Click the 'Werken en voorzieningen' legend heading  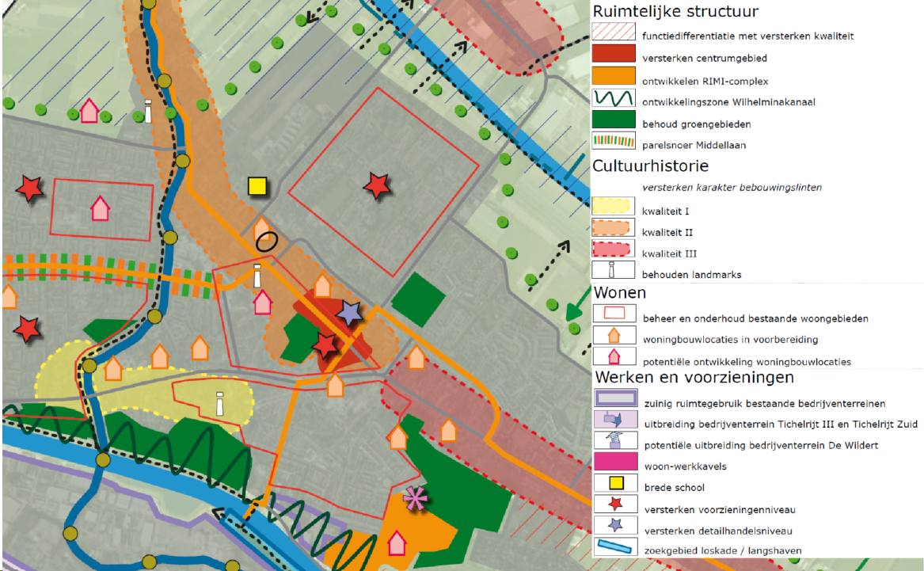pos(694,377)
